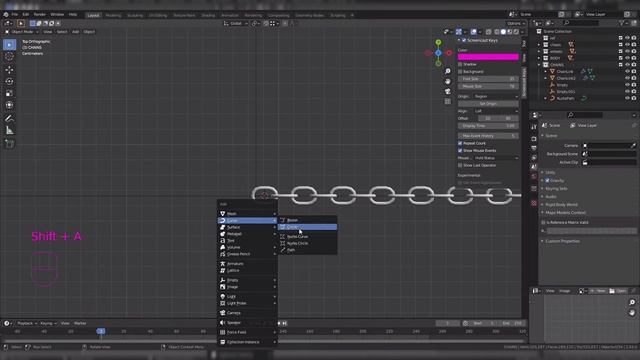Open the View Layer properties tab icon
Screen dimensions: 640x360
pyautogui.click(x=534, y=158)
